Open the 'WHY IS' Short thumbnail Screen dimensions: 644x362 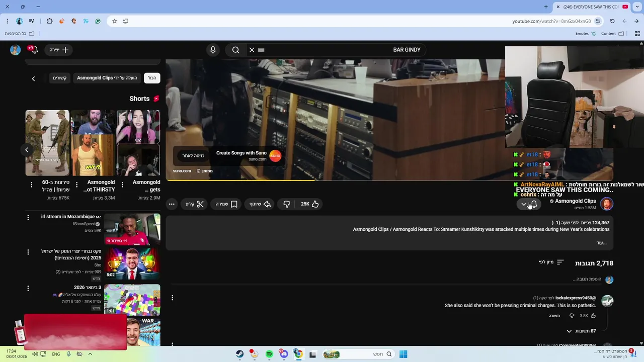tap(93, 143)
